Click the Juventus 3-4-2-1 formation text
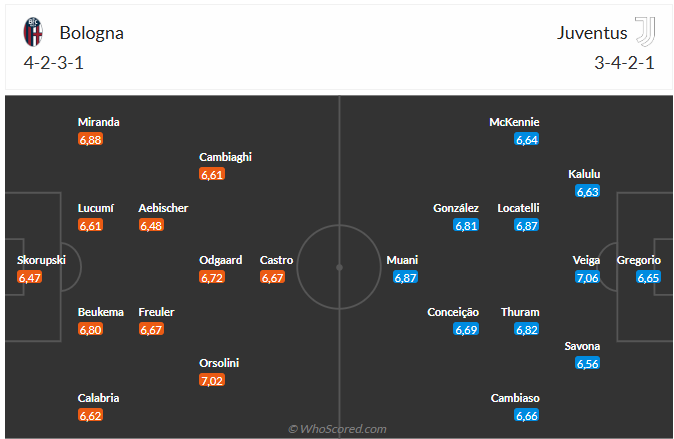Viewport: 674px width, 439px height. pos(624,62)
